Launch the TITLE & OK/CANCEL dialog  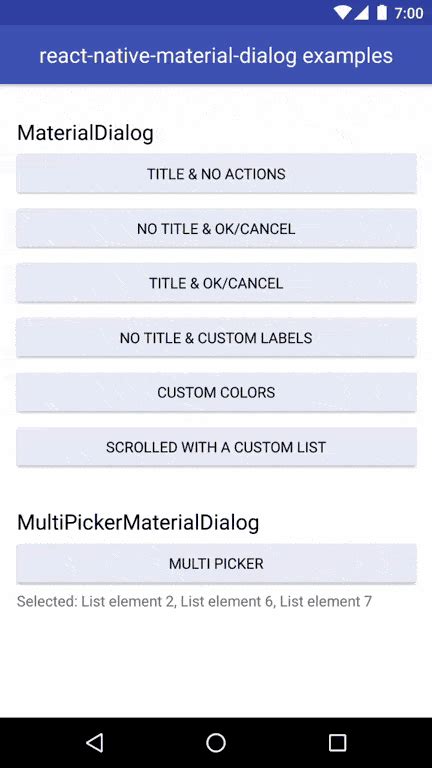point(216,283)
